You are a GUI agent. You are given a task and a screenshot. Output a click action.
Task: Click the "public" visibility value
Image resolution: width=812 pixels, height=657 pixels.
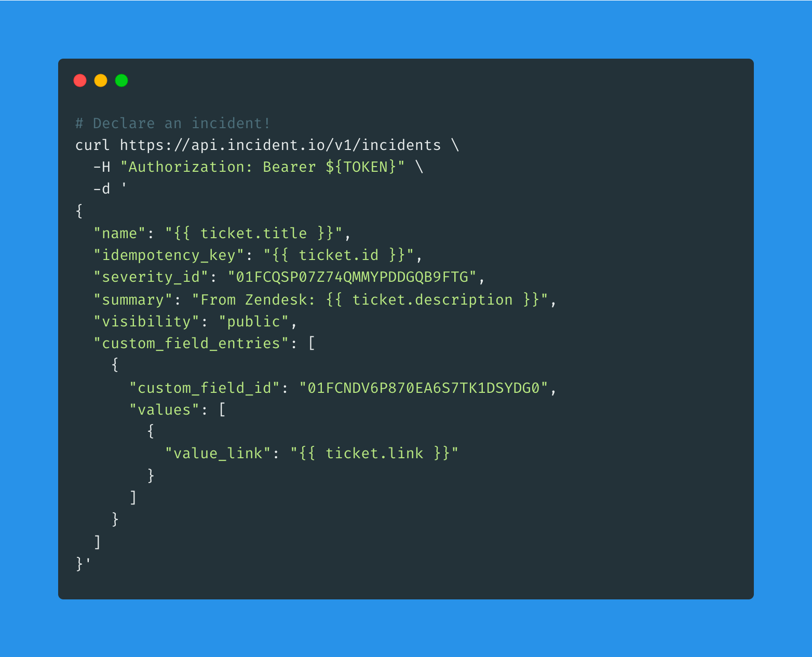tap(253, 321)
